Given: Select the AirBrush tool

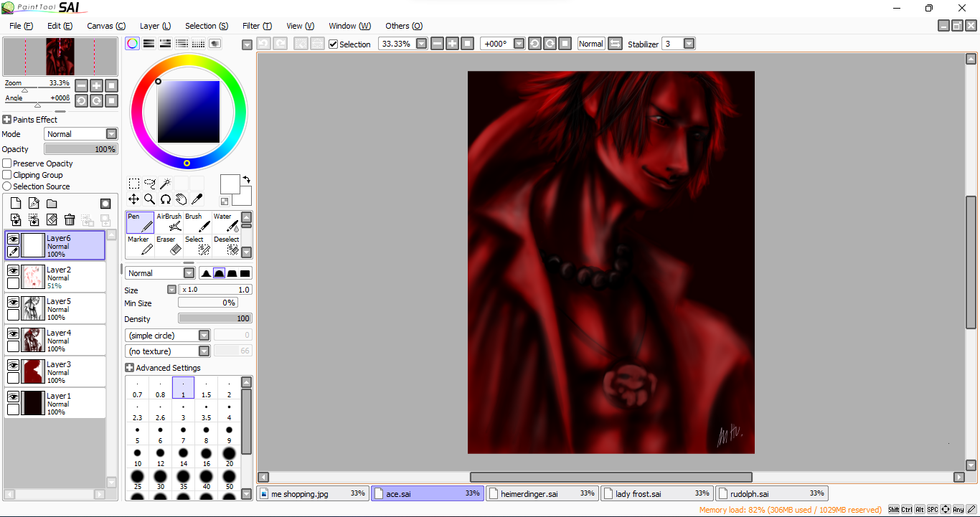Looking at the screenshot, I should 169,223.
